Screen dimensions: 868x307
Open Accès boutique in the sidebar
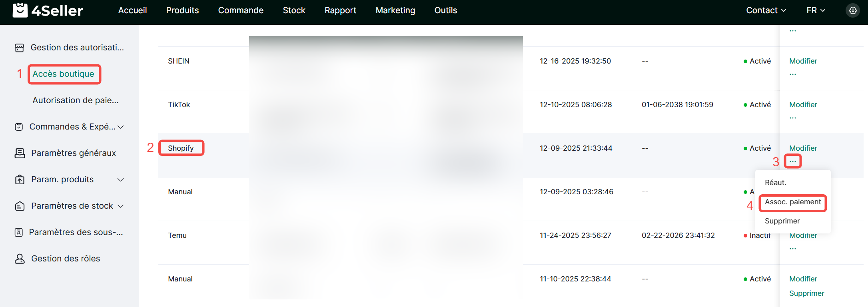pos(64,74)
